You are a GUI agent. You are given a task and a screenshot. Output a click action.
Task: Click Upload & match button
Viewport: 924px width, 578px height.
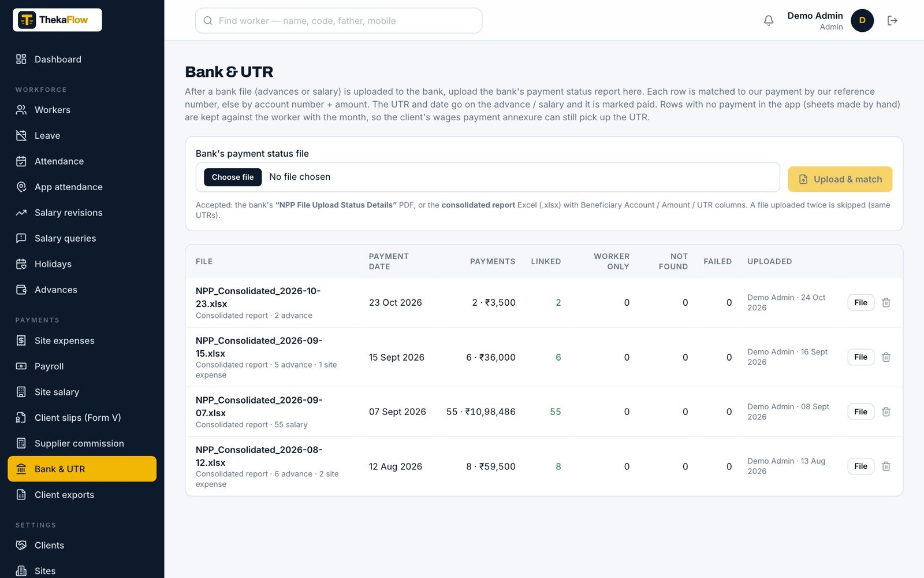click(x=840, y=179)
